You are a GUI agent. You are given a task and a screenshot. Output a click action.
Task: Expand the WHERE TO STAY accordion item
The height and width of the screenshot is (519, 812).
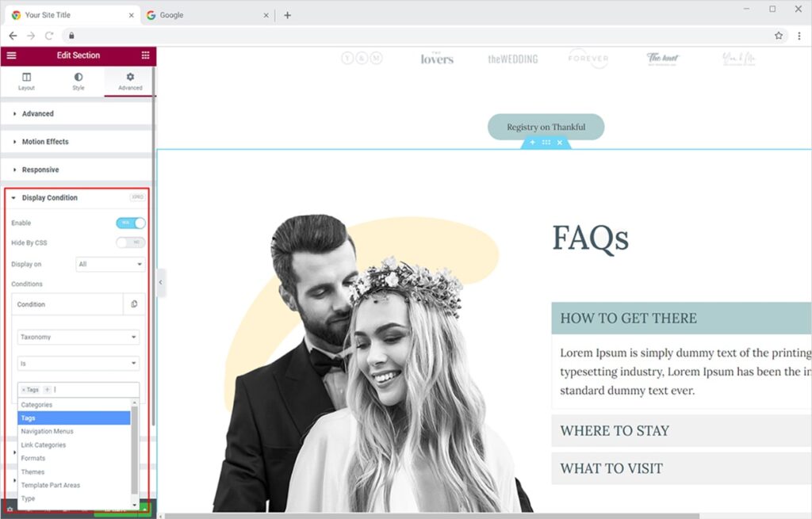click(615, 431)
